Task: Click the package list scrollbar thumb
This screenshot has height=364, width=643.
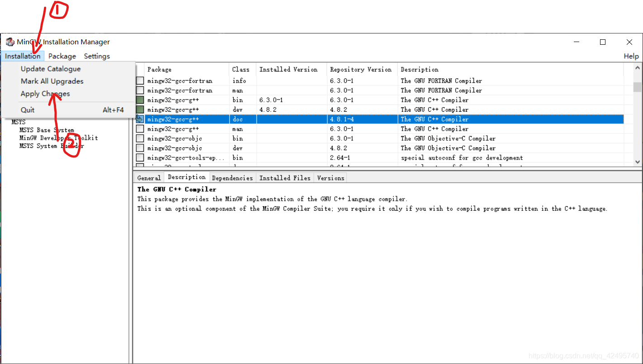Action: (x=638, y=87)
